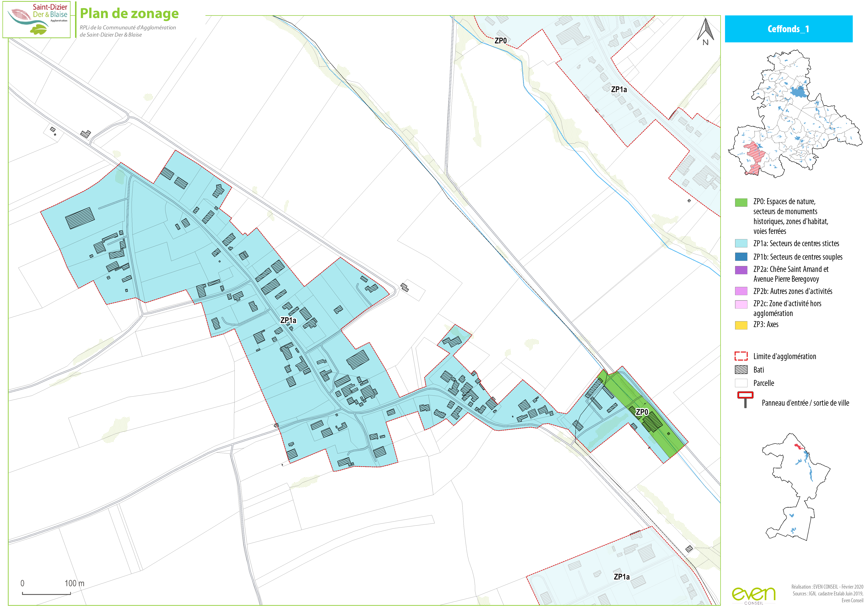Viewport: 868px width, 614px height.
Task: Click the ZP1a label in the upper right zone
Action: [x=619, y=89]
